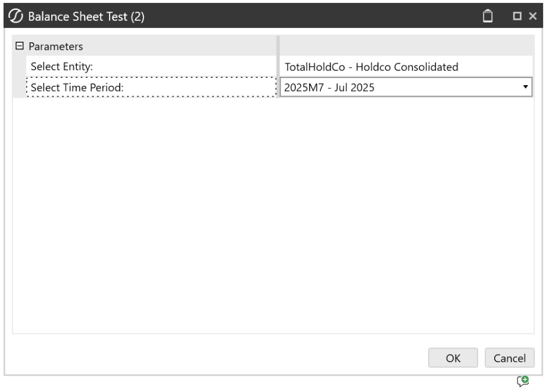Click the 2025M7 - Jul 2025 combo box
Viewport: 549px width, 392px height.
(x=399, y=88)
